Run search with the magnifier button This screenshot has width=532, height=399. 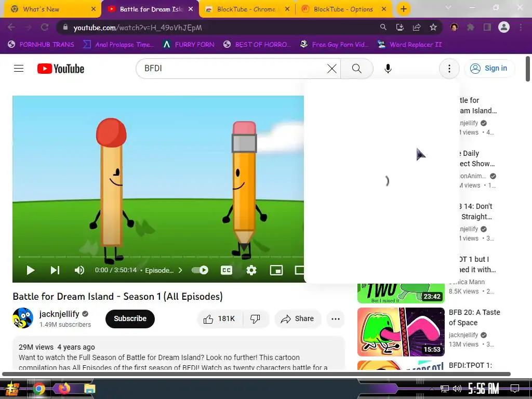coord(356,69)
